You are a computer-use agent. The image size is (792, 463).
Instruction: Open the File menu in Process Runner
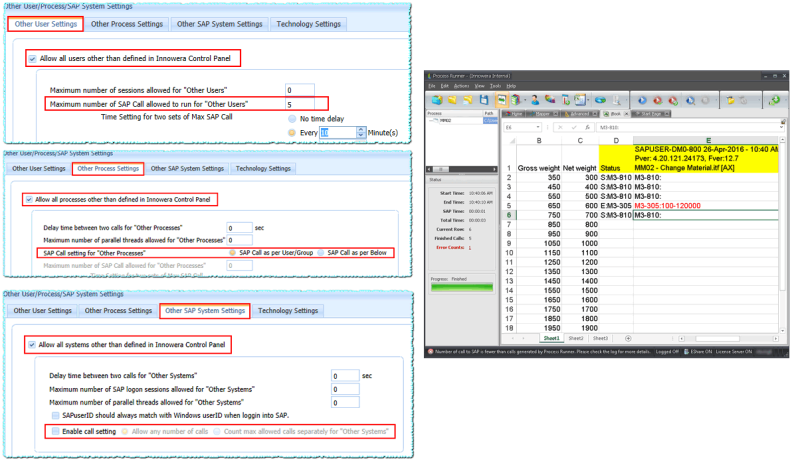pyautogui.click(x=432, y=86)
